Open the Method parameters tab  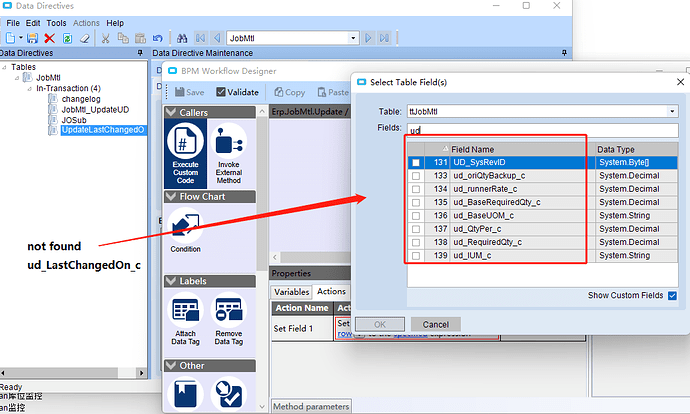coord(311,407)
